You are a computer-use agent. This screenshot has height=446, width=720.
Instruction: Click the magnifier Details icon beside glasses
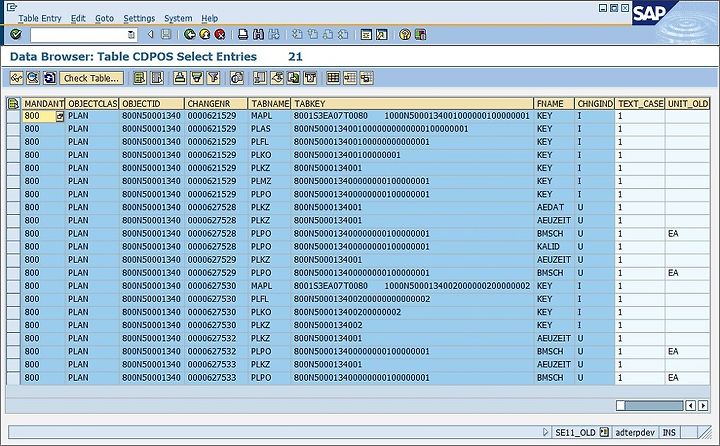click(x=33, y=78)
